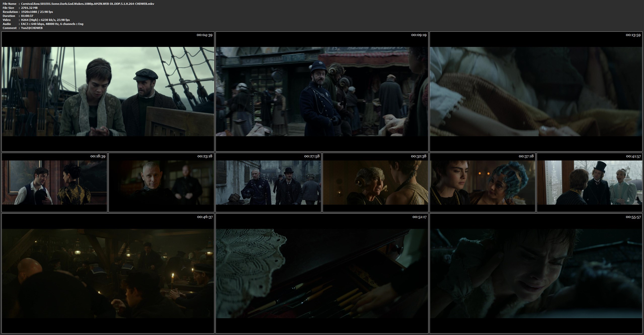Image resolution: width=644 pixels, height=335 pixels.
Task: Click the timestamp label 00:23:18
Action: pos(205,156)
